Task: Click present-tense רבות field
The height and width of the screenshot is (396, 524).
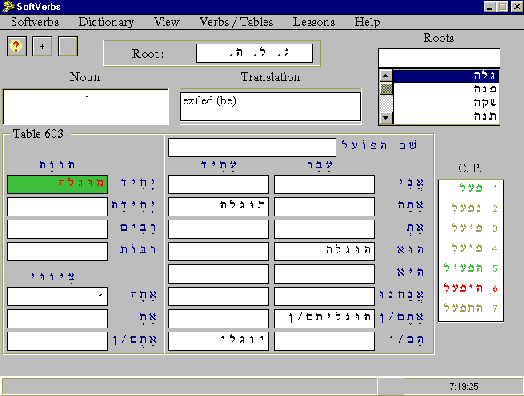Action: click(57, 251)
